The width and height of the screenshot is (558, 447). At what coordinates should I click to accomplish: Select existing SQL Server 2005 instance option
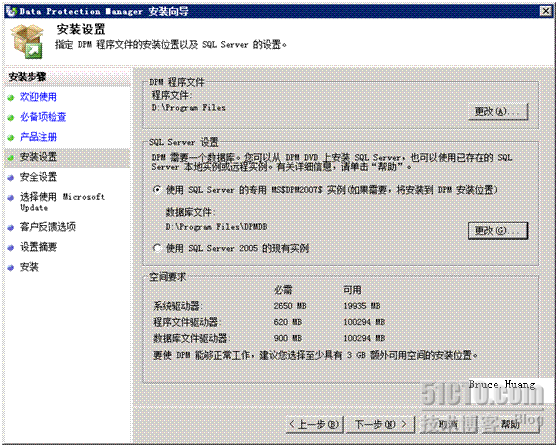[157, 248]
